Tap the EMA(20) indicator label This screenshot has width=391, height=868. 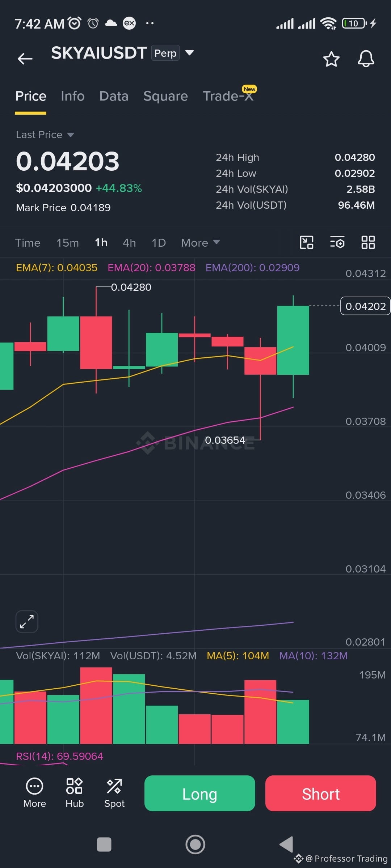tap(151, 268)
